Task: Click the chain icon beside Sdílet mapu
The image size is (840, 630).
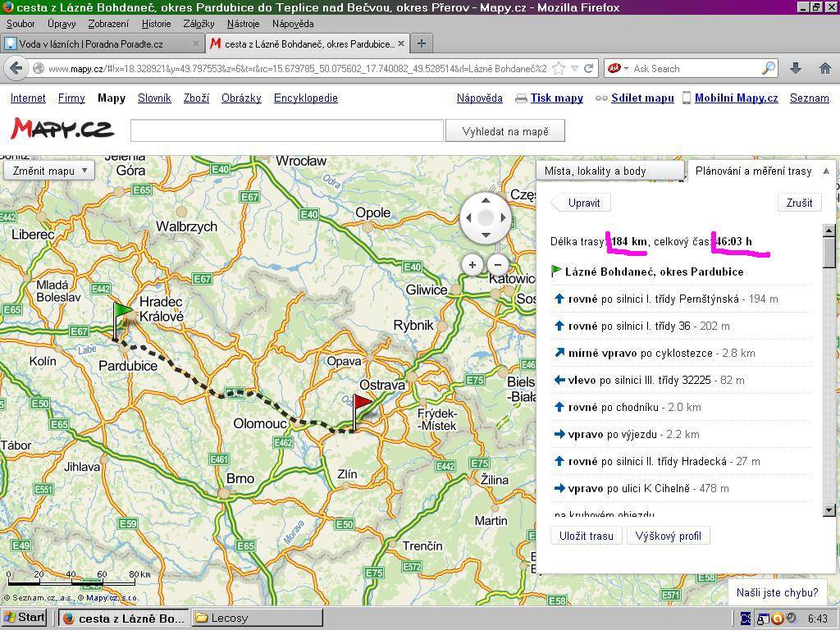Action: click(x=601, y=98)
